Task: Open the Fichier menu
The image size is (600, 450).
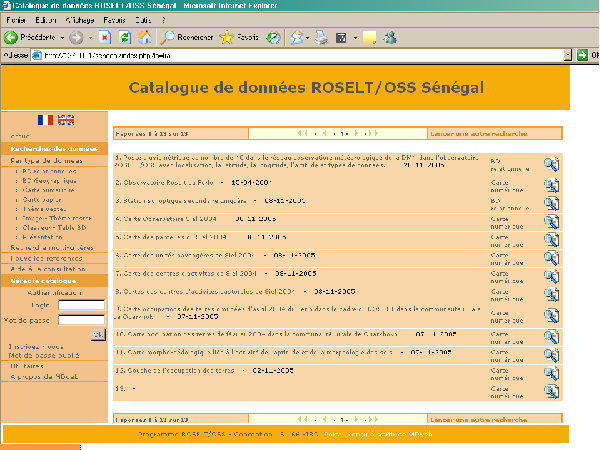Action: coord(16,20)
